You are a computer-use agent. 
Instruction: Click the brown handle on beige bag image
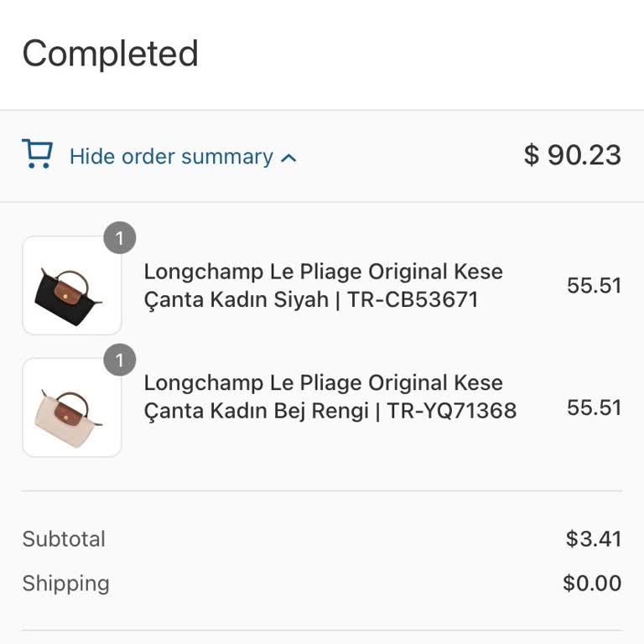(x=72, y=402)
